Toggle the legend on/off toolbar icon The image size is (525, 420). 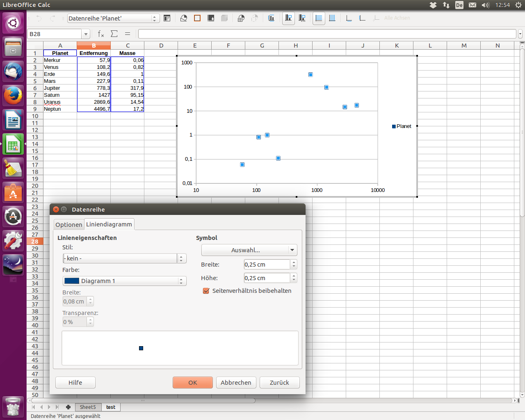(288, 18)
